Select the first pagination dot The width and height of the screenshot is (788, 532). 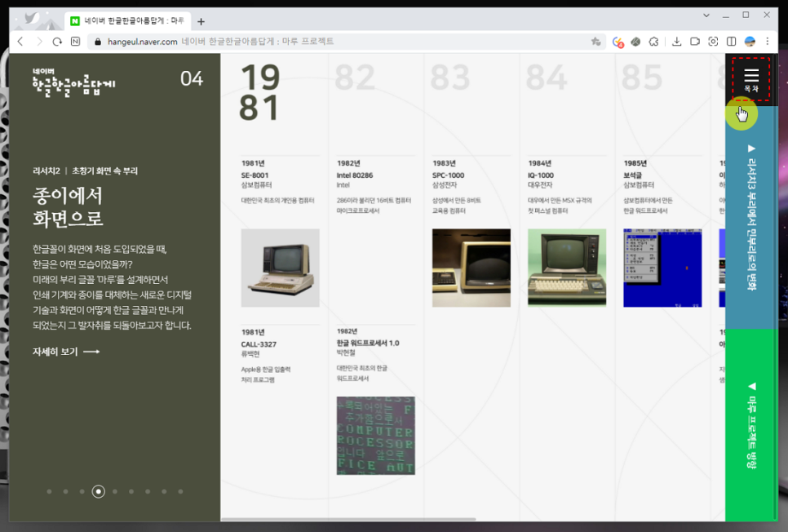(49, 491)
